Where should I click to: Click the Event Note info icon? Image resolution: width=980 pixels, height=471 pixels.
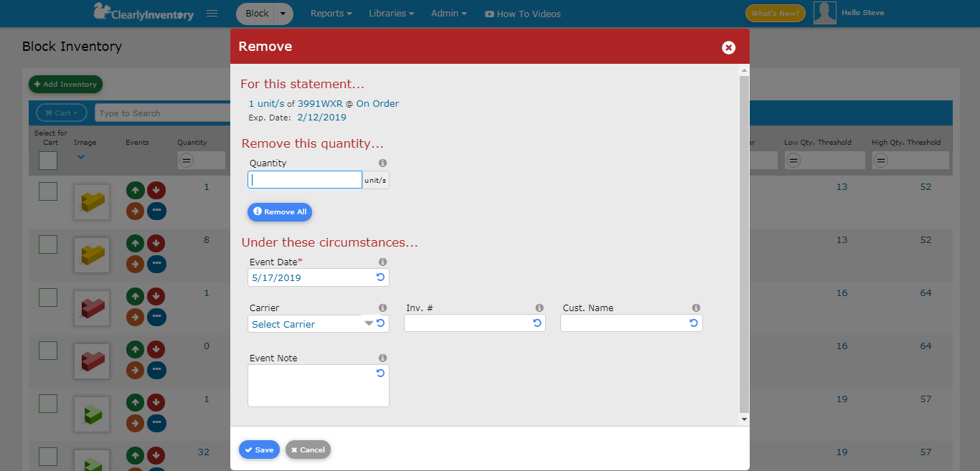click(382, 358)
